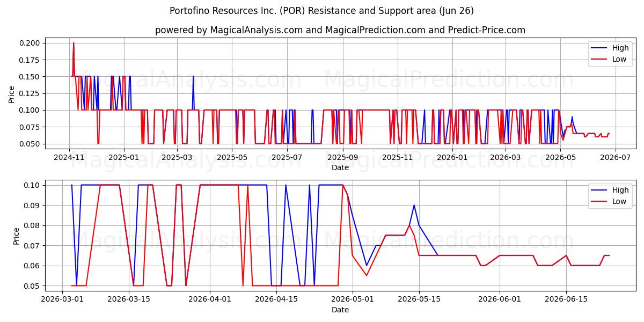Click the 0.075 y-axis tick label
Image resolution: width=644 pixels, height=322 pixels.
click(x=31, y=127)
